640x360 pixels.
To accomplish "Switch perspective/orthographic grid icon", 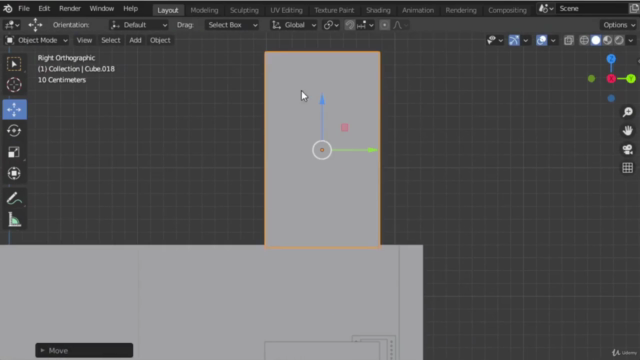I will point(627,168).
